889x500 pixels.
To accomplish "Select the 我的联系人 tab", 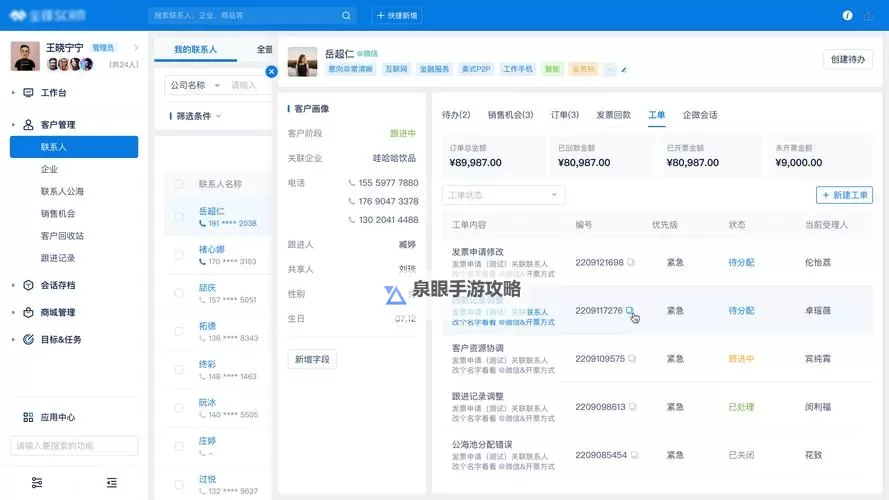I will (195, 49).
